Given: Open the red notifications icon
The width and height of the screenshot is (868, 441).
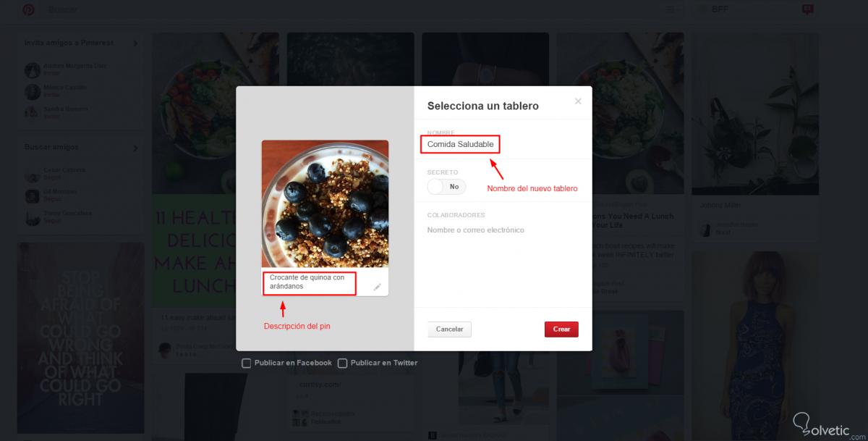Looking at the screenshot, I should [808, 9].
